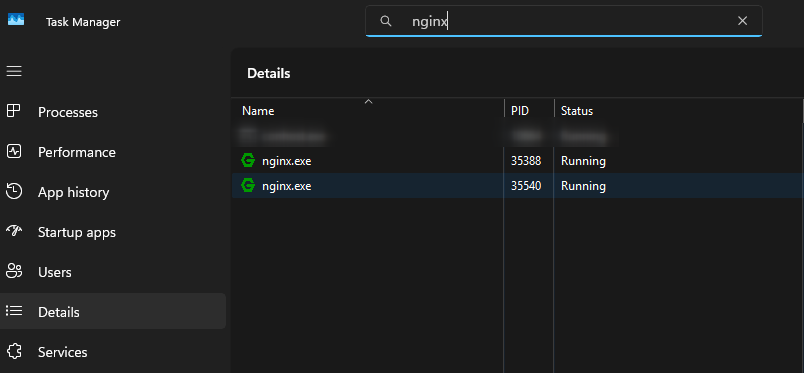The width and height of the screenshot is (804, 373).
Task: Click the Details page heading
Action: 269,73
